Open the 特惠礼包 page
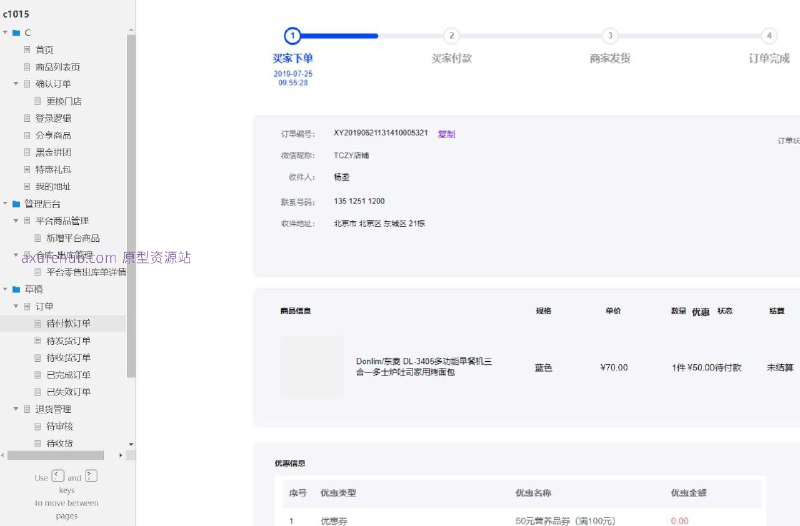The width and height of the screenshot is (800, 526). [x=53, y=169]
